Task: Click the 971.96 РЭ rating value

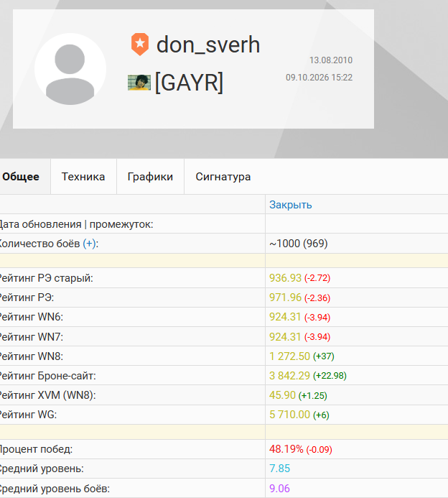Action: click(285, 298)
